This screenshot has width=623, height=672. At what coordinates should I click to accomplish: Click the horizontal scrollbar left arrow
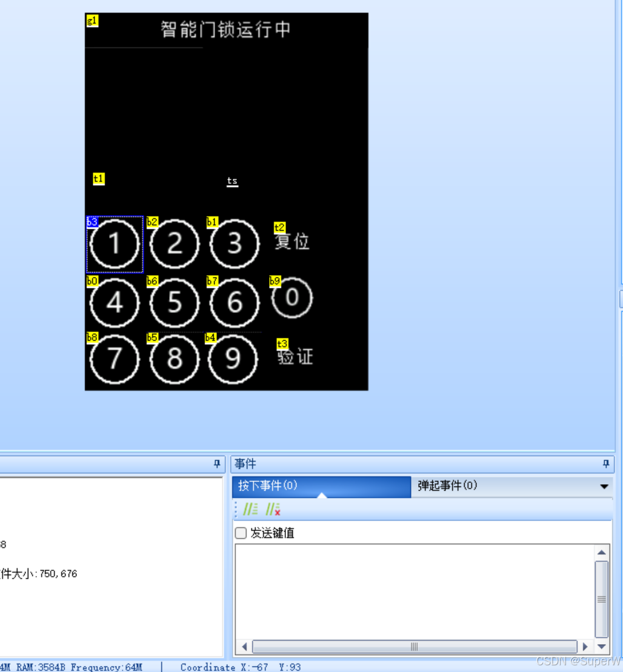pos(244,647)
